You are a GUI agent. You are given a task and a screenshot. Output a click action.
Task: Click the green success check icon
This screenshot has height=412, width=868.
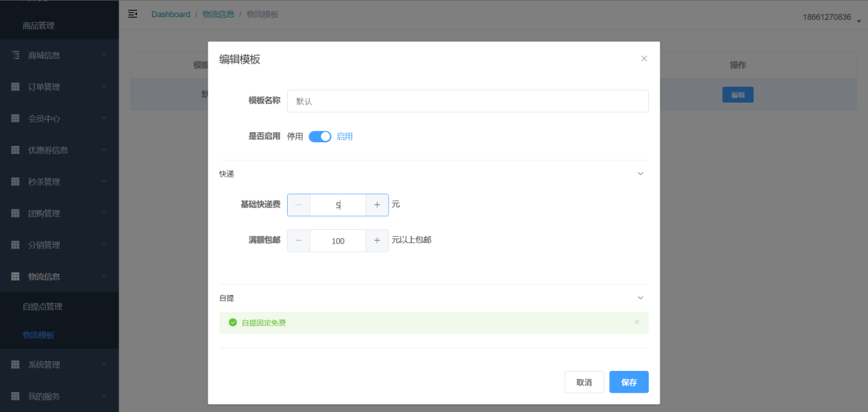coord(233,322)
